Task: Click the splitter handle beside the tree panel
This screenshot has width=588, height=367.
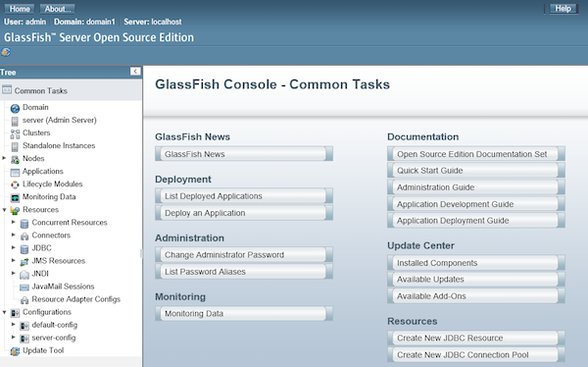Action: (142, 253)
